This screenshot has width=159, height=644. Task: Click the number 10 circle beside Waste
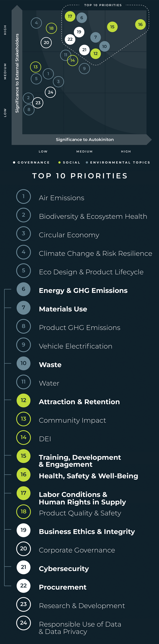pyautogui.click(x=24, y=363)
